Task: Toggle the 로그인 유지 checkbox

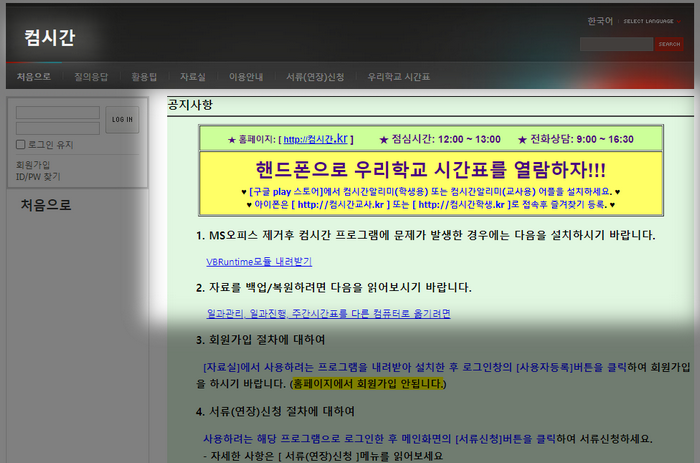Action: point(22,145)
